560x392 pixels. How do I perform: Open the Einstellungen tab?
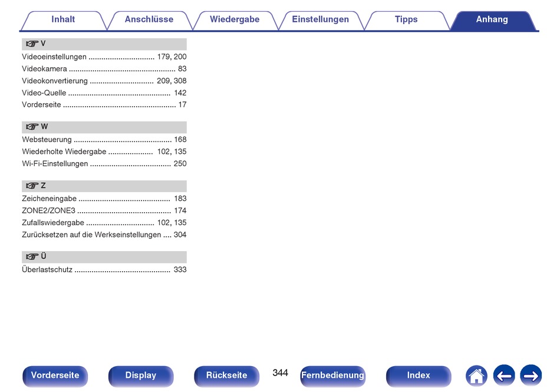320,19
